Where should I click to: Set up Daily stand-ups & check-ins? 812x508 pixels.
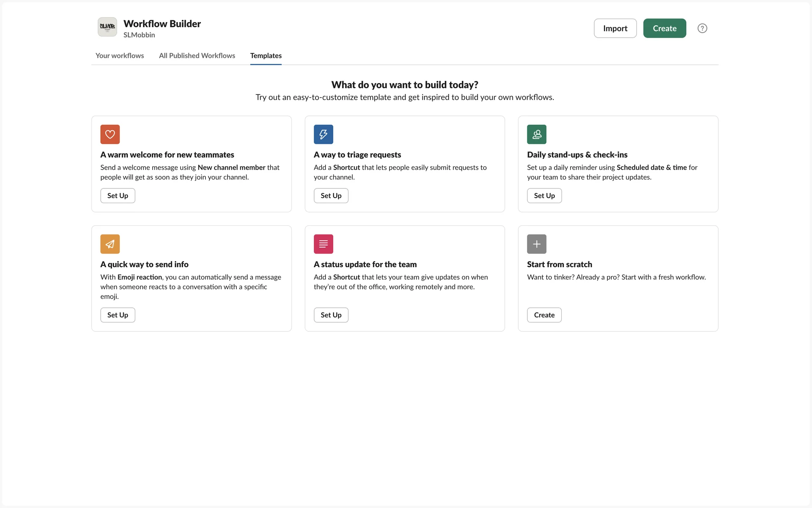coord(544,196)
